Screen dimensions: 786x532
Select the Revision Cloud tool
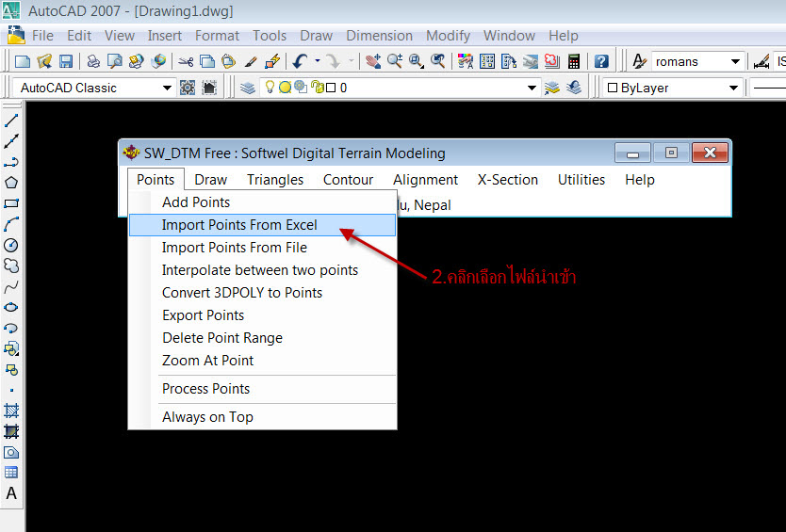(x=11, y=266)
